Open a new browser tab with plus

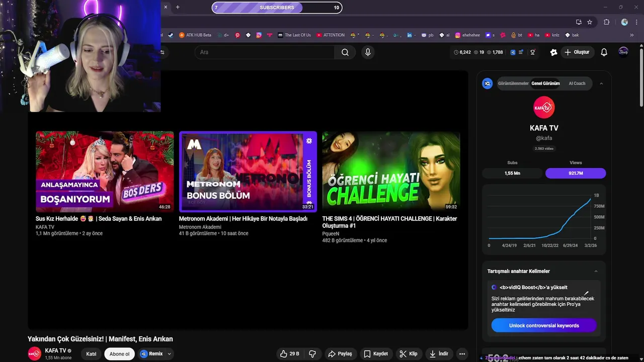pyautogui.click(x=178, y=7)
